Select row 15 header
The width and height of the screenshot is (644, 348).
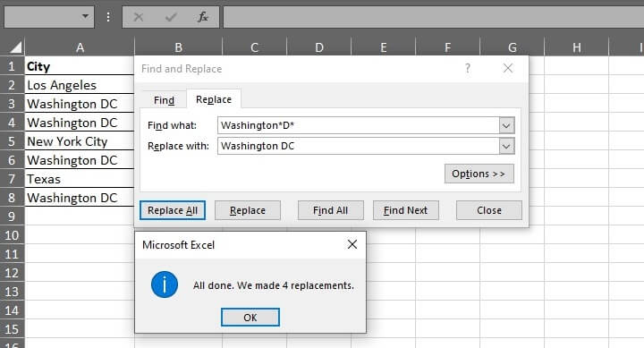click(12, 329)
